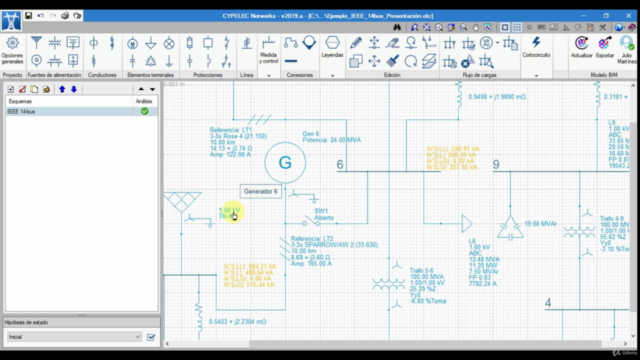Move scheme up with blue arrow
The width and height of the screenshot is (640, 360).
62,89
